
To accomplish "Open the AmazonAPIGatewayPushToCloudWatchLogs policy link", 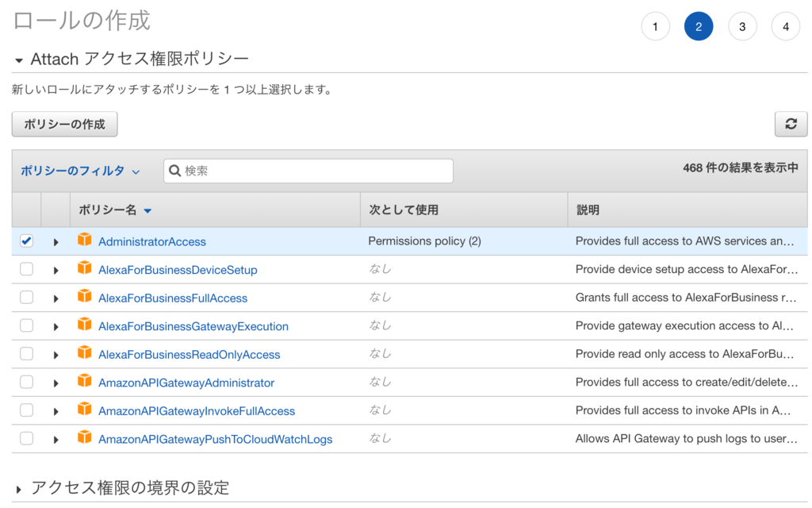I will [216, 440].
